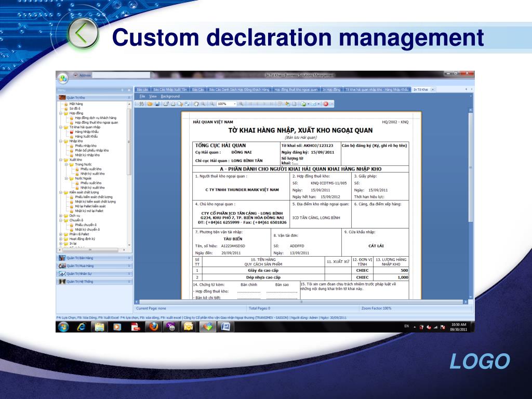Click the save diskette icon in report toolbar
The image size is (532, 399).
(x=157, y=104)
